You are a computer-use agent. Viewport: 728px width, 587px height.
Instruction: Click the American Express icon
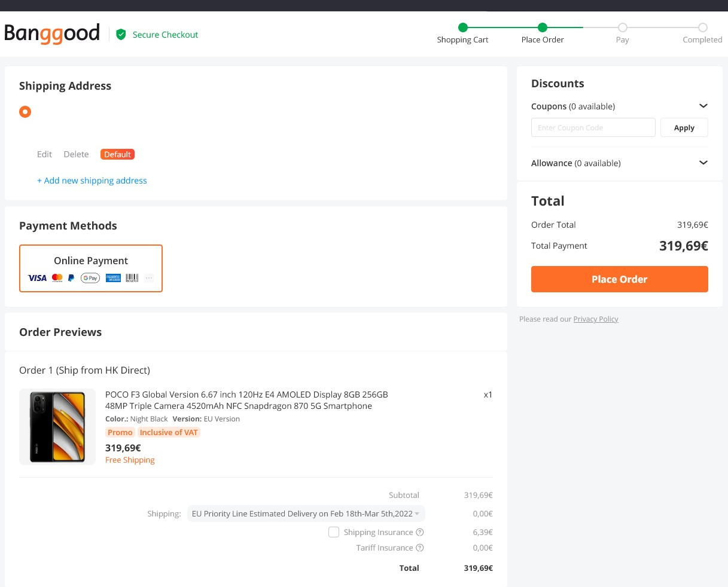113,278
